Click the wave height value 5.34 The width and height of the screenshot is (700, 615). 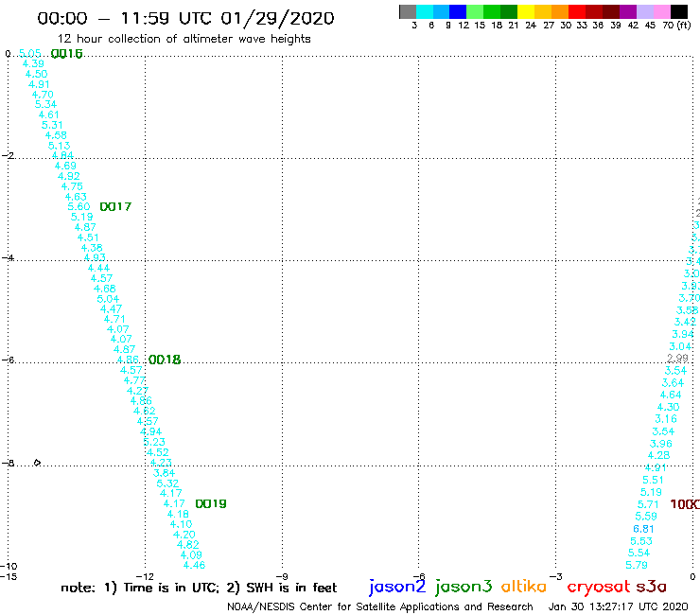click(x=46, y=104)
